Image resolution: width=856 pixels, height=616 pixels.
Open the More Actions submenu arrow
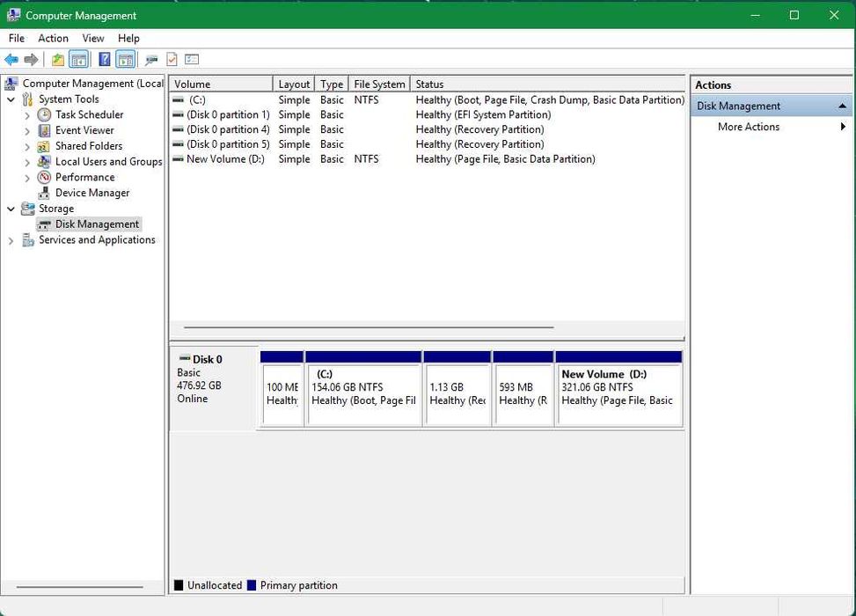pyautogui.click(x=843, y=127)
